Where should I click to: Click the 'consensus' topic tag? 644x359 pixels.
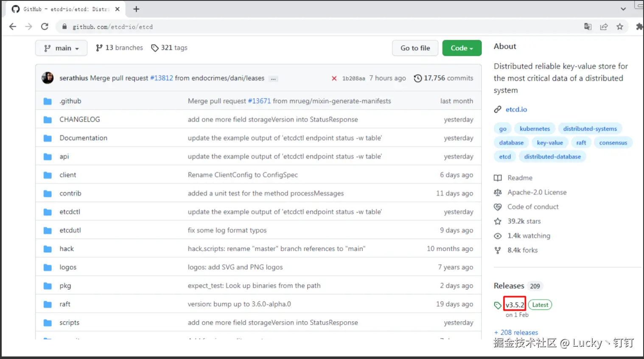tap(613, 143)
